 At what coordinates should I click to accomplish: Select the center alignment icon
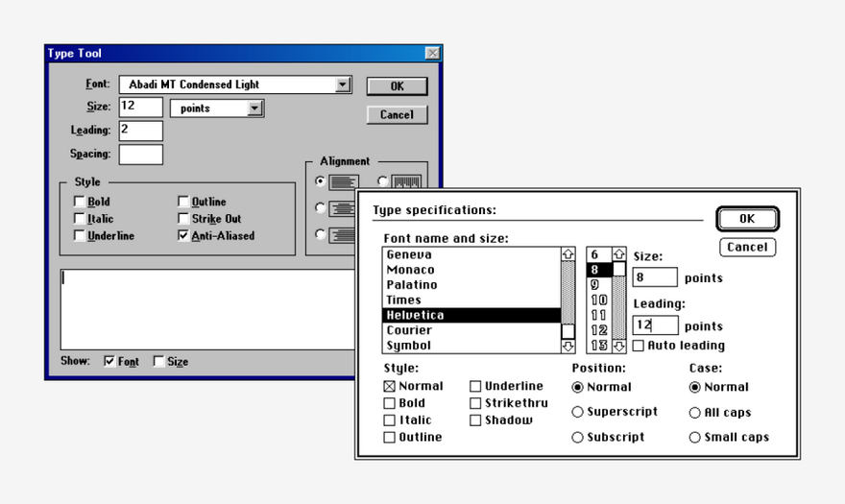pos(342,208)
